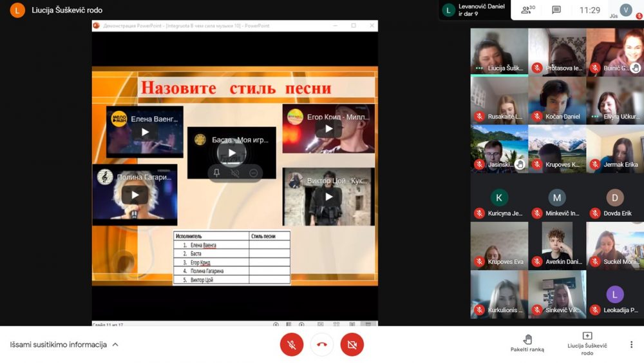Play the Баста - Моя игра video
Viewport: 644px width, 363px height.
coord(232,153)
